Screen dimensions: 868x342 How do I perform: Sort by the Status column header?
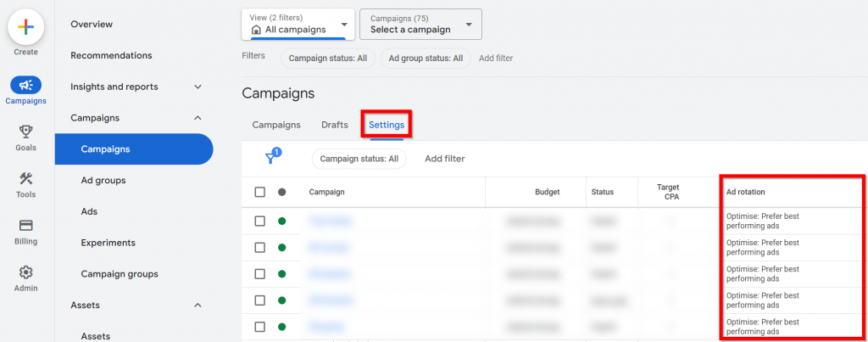pos(603,193)
